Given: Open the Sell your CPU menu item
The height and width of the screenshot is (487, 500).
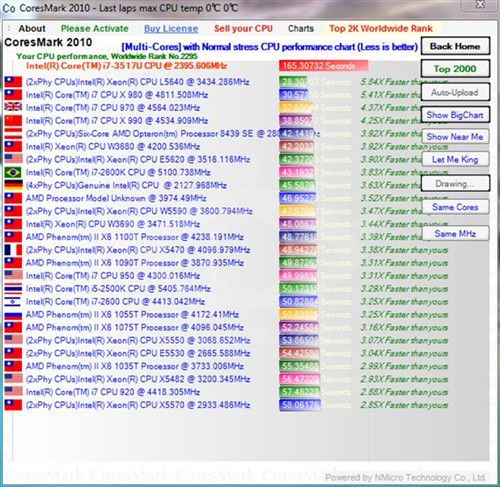Looking at the screenshot, I should click(x=243, y=29).
